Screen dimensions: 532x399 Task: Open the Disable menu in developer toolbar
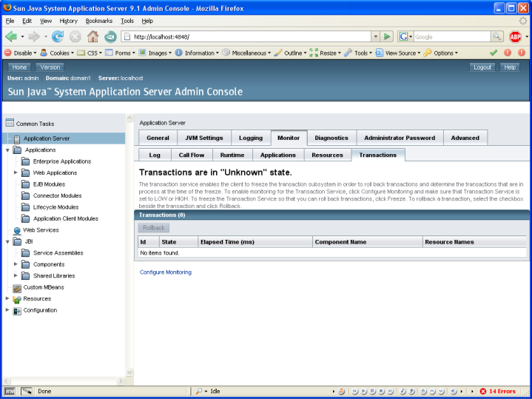pos(21,53)
